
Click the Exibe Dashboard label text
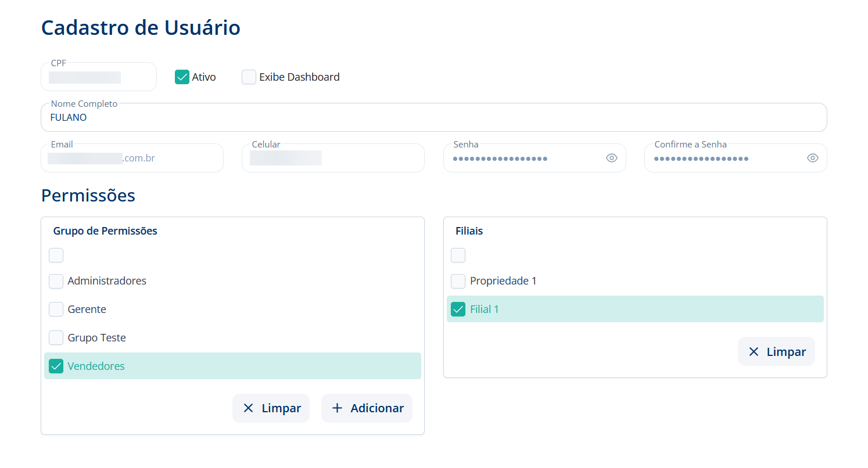pyautogui.click(x=299, y=77)
